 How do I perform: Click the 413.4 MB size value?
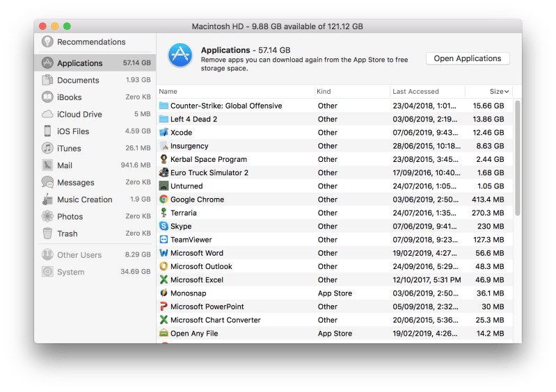coord(488,199)
